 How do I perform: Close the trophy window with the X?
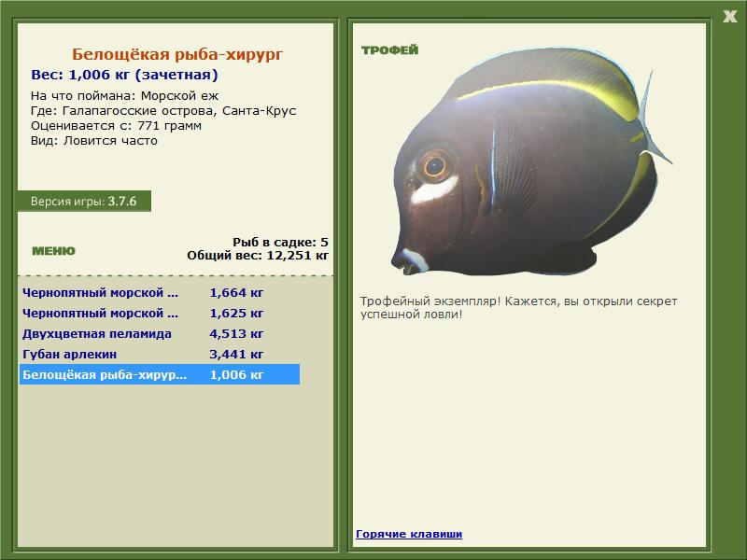pos(729,17)
